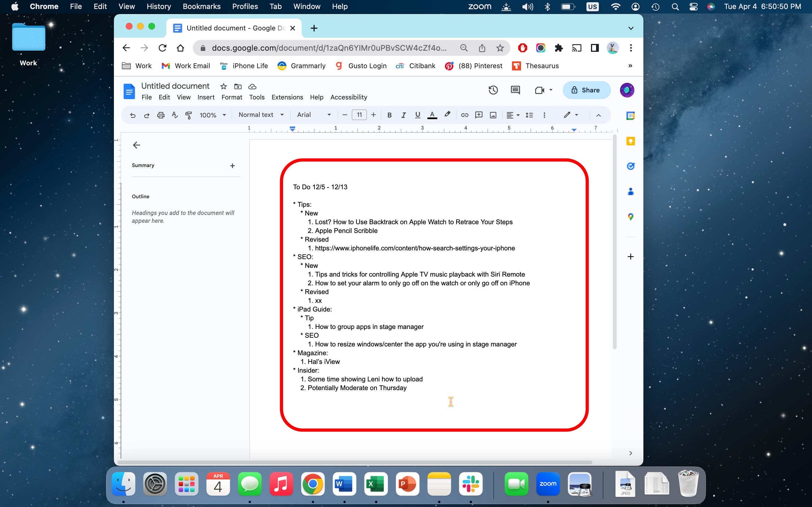This screenshot has width=812, height=507.
Task: Toggle bold formatting
Action: tap(389, 115)
